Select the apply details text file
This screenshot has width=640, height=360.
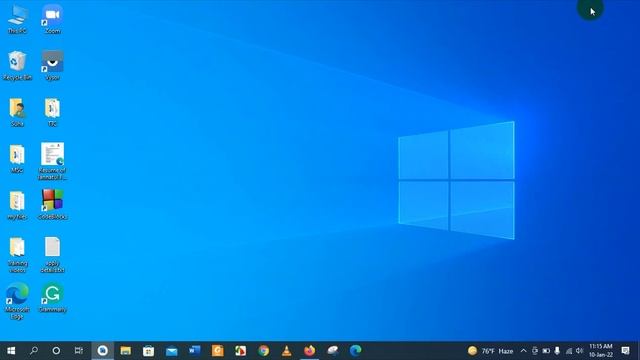click(52, 255)
